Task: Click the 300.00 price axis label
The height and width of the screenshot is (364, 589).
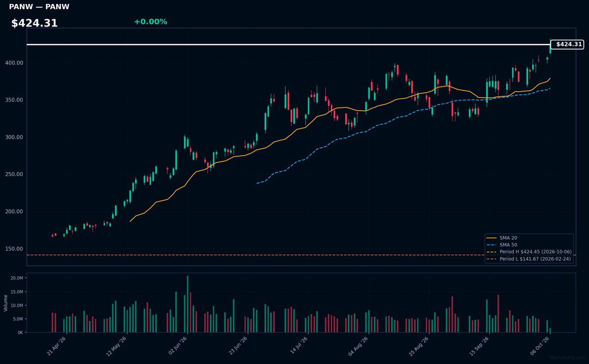Action: click(15, 137)
